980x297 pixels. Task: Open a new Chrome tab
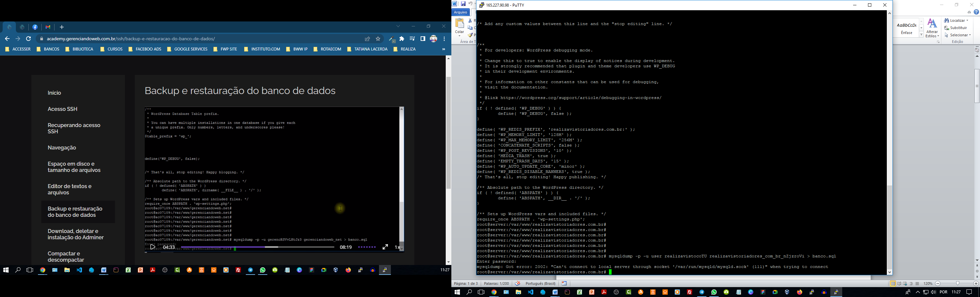point(62,27)
